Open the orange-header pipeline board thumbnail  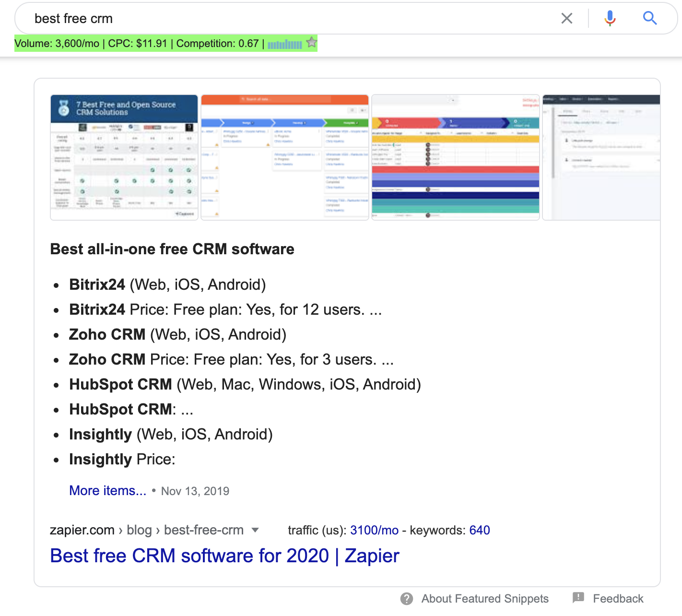point(285,157)
